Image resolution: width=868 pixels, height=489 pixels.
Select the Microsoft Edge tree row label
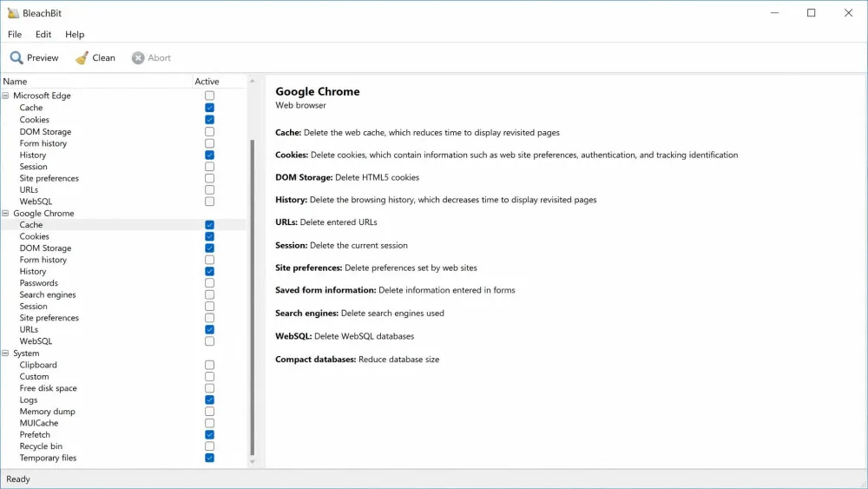[x=42, y=96]
